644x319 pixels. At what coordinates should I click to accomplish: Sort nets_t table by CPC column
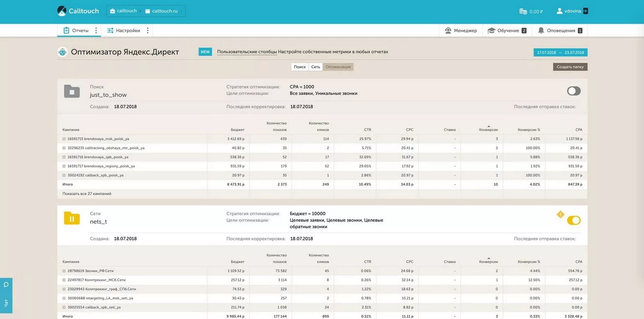coord(409,262)
